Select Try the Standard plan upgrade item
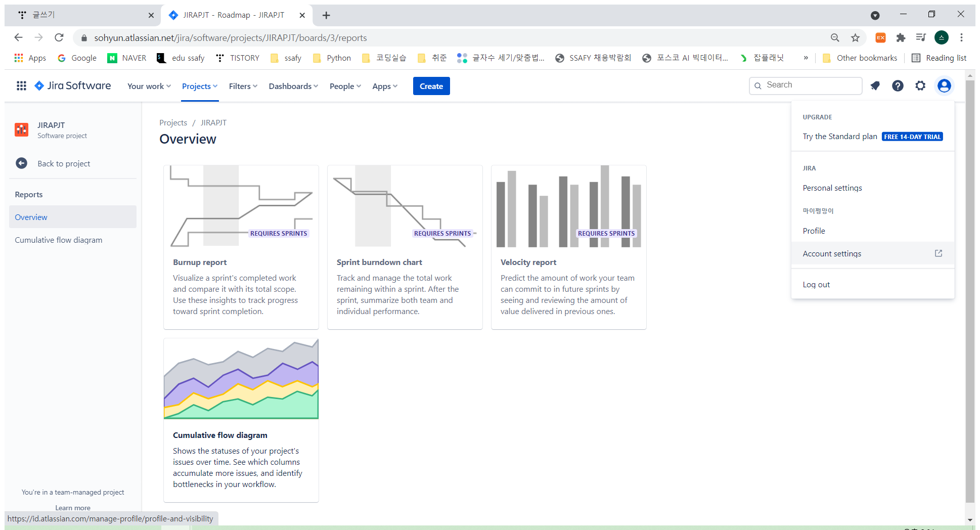Viewport: 980px width, 530px height. pos(873,137)
